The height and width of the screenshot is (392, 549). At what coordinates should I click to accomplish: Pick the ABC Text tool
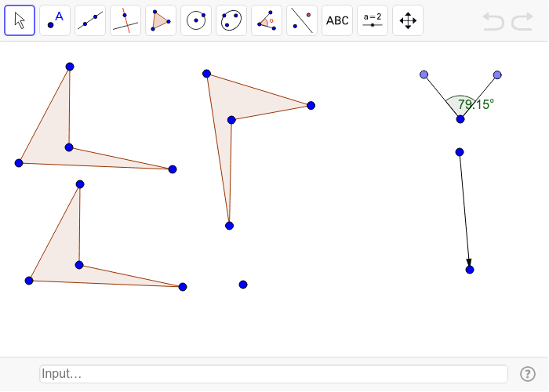pos(337,20)
